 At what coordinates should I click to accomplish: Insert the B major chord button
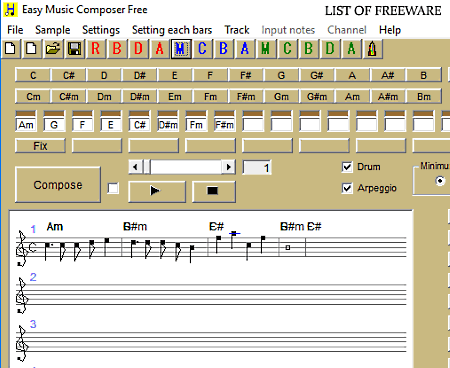(x=424, y=75)
